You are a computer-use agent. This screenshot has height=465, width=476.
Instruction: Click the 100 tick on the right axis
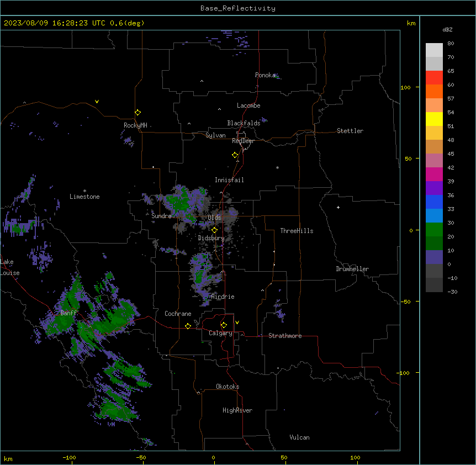click(405, 87)
